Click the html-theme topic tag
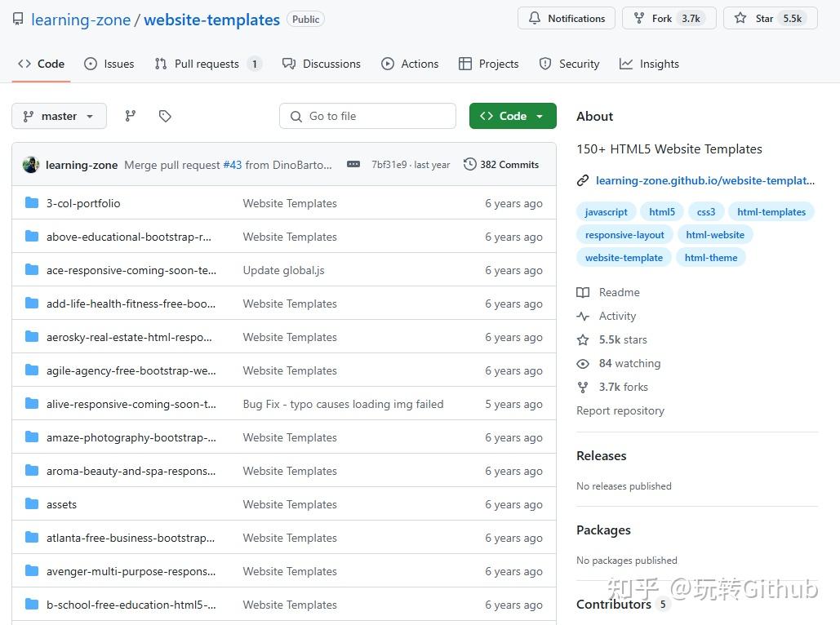Image resolution: width=840 pixels, height=625 pixels. pyautogui.click(x=711, y=258)
